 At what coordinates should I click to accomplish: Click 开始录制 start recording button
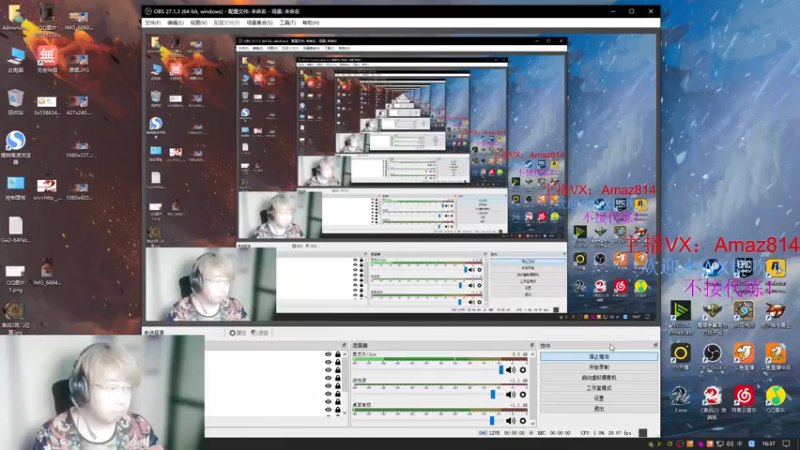tap(599, 367)
